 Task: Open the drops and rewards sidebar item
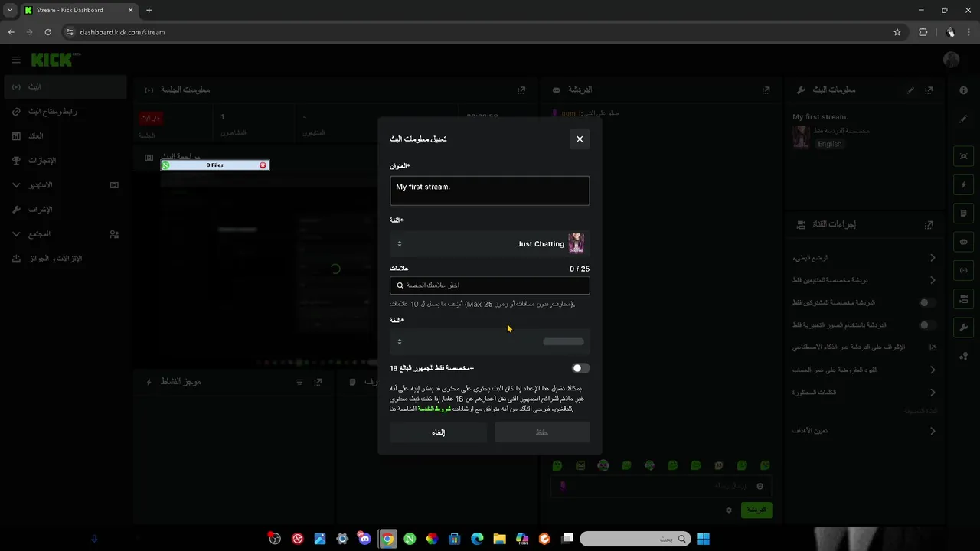tap(65, 259)
